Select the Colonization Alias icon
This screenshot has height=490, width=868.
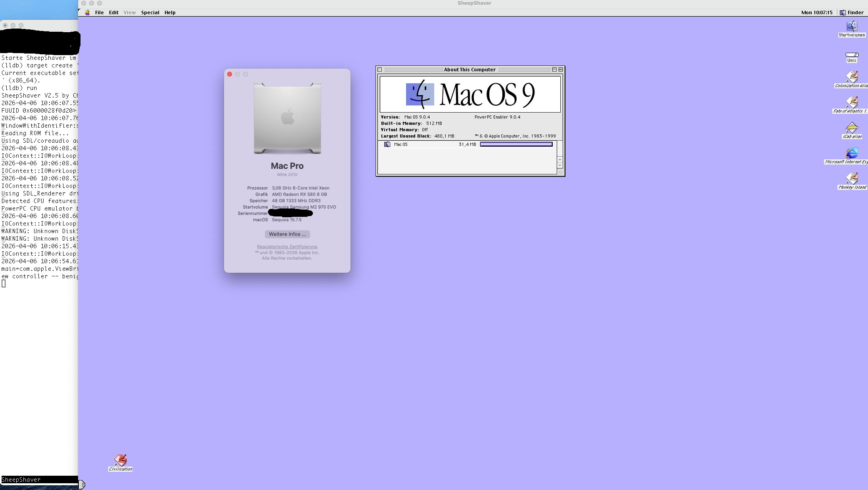tap(852, 77)
